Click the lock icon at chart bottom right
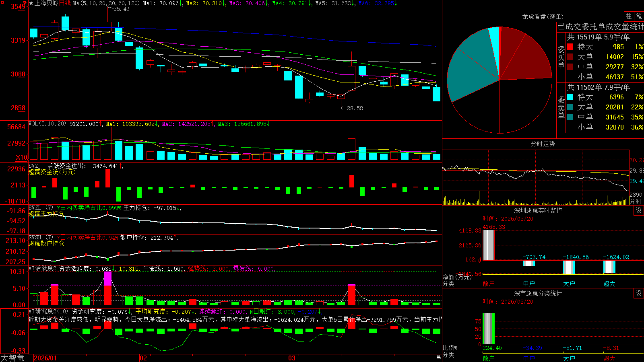The width and height of the screenshot is (644, 362). coord(439,357)
